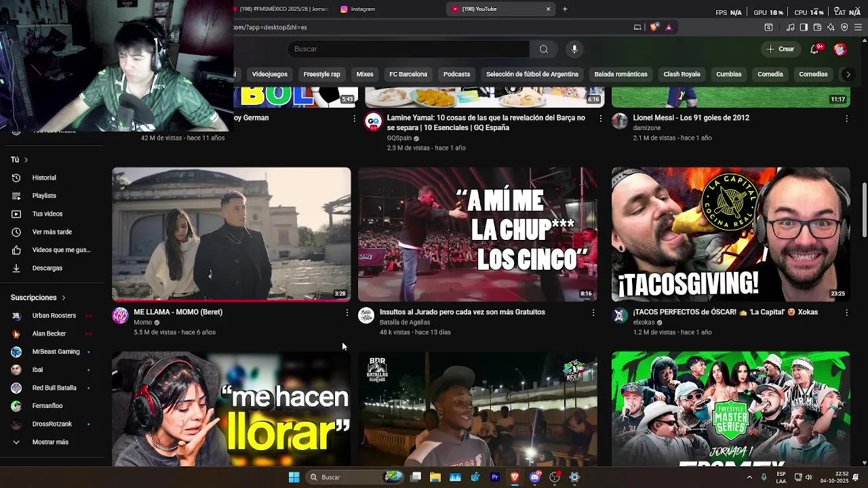Open options for Lionel Messi 91 goles video
Image resolution: width=868 pixels, height=488 pixels.
point(846,118)
